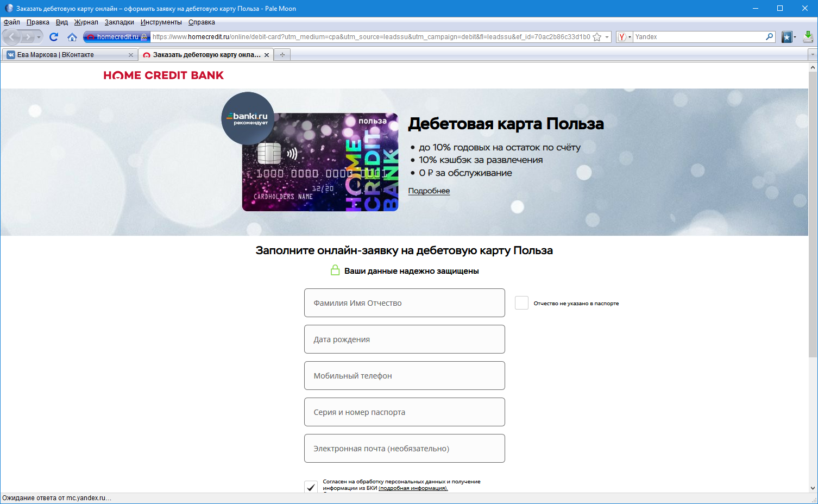Switch to the Ева Маркова | ВКонтакте tab

[70, 55]
